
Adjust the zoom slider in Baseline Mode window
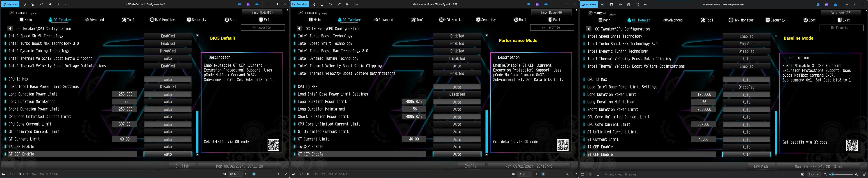pyautogui.click(x=841, y=174)
